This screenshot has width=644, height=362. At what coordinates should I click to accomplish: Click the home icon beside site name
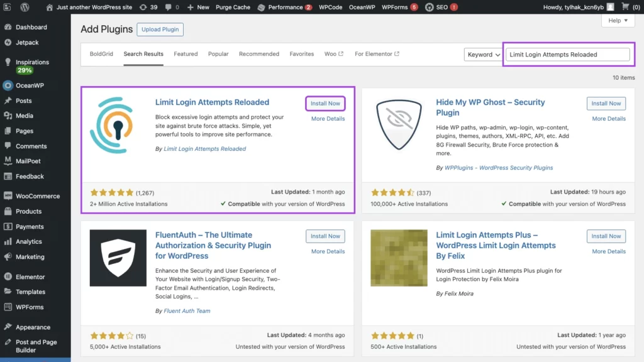tap(49, 7)
